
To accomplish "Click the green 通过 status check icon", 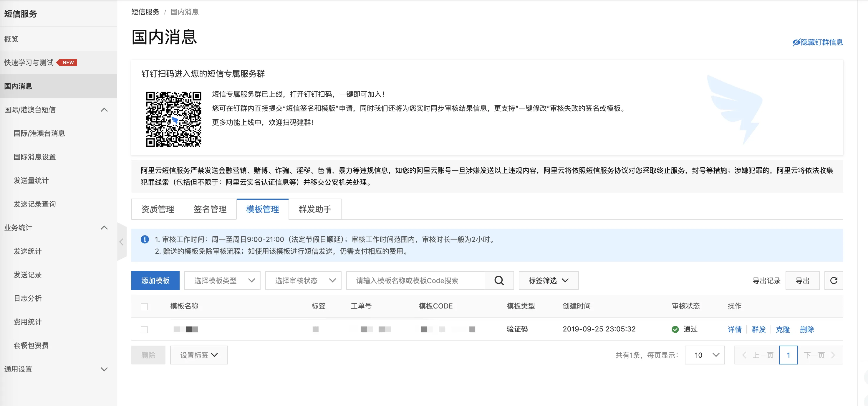I will pyautogui.click(x=675, y=329).
